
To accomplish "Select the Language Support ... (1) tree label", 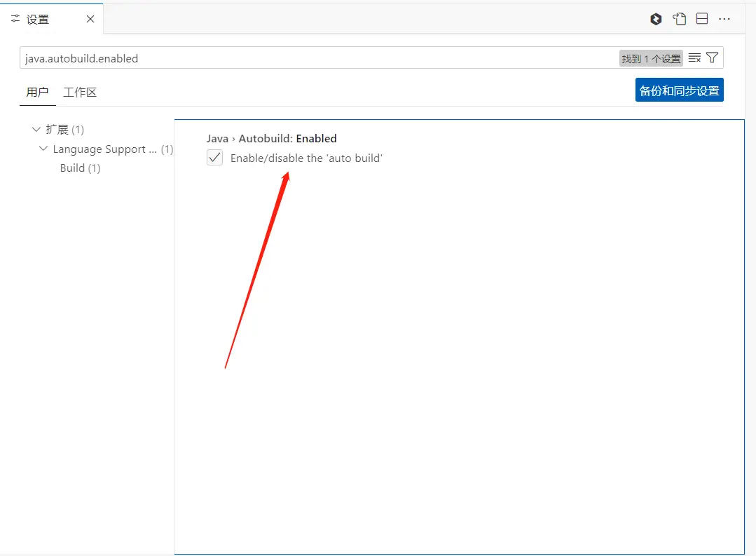I will point(113,149).
